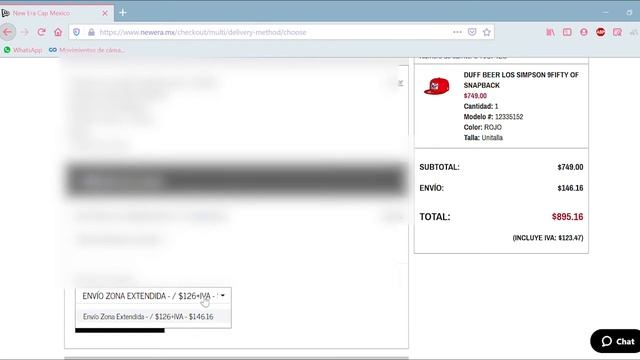Bookmark this page with star icon
The image size is (640, 360).
487,32
